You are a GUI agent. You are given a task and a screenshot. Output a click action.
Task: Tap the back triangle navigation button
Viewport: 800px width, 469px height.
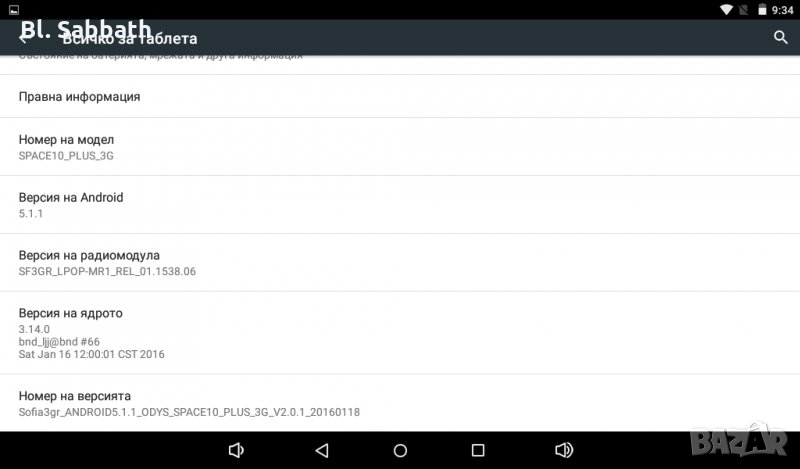point(322,450)
